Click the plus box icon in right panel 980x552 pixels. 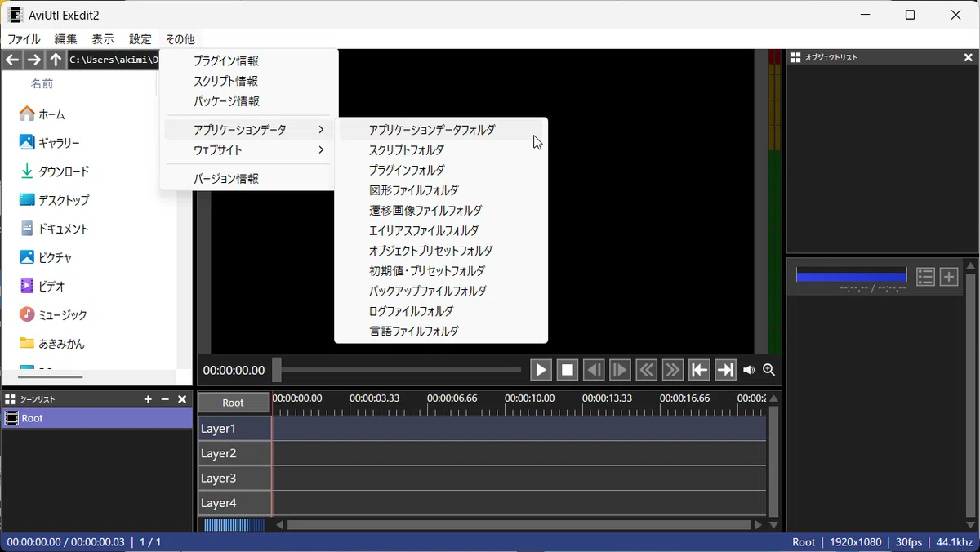pos(949,277)
